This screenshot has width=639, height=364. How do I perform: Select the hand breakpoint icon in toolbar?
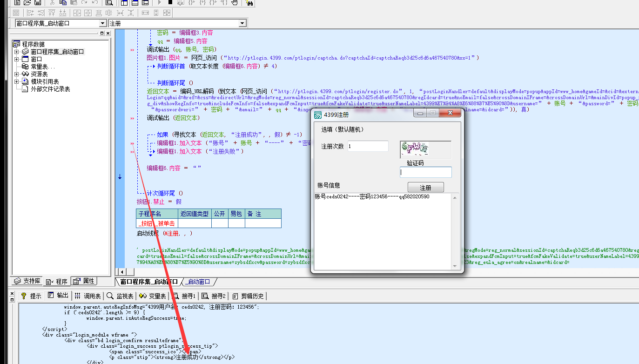(234, 2)
